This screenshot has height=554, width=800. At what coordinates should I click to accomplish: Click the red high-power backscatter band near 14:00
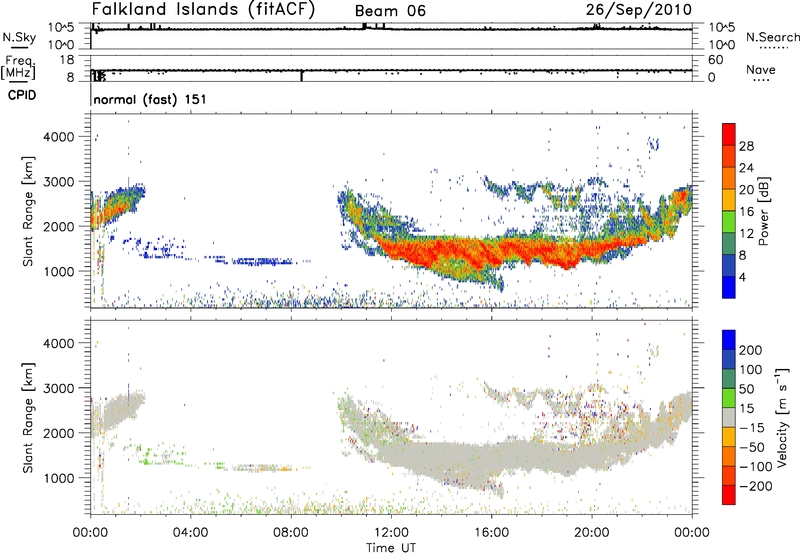coord(444,251)
